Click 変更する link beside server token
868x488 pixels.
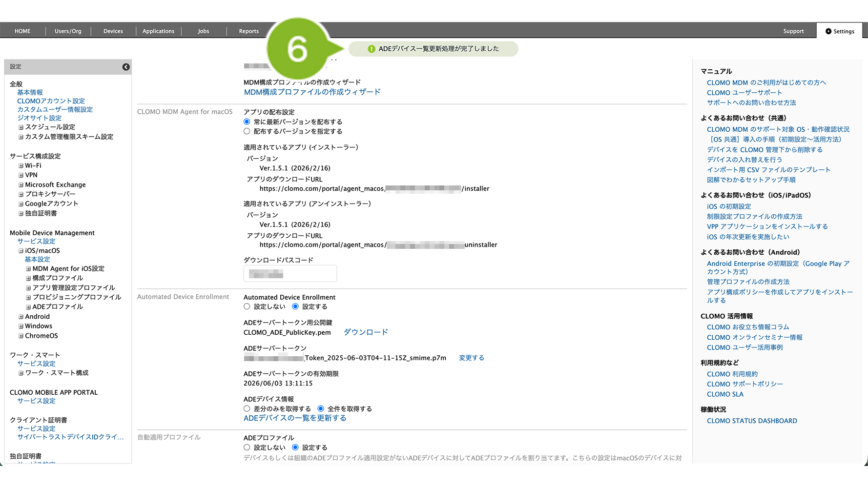471,358
